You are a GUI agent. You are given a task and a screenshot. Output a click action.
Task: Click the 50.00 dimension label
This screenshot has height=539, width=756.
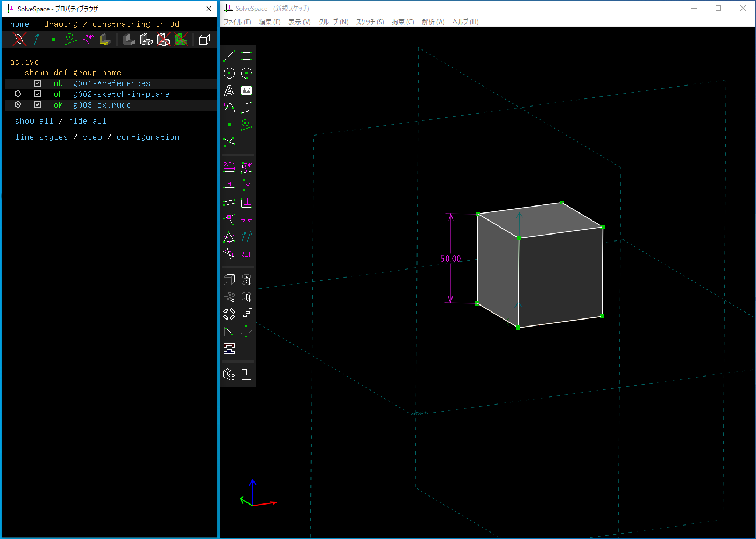(450, 259)
